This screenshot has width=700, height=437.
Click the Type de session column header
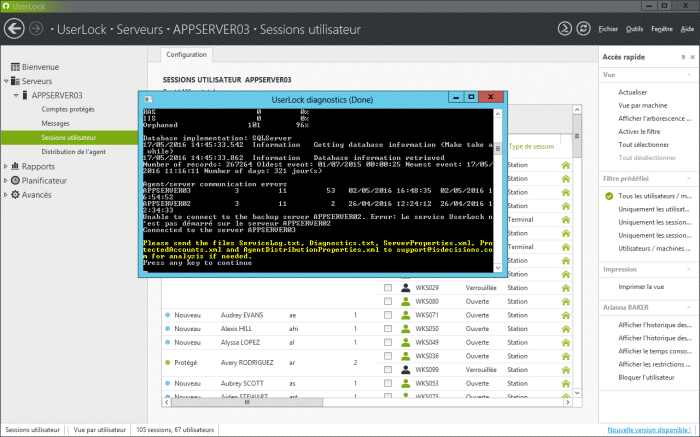(531, 146)
